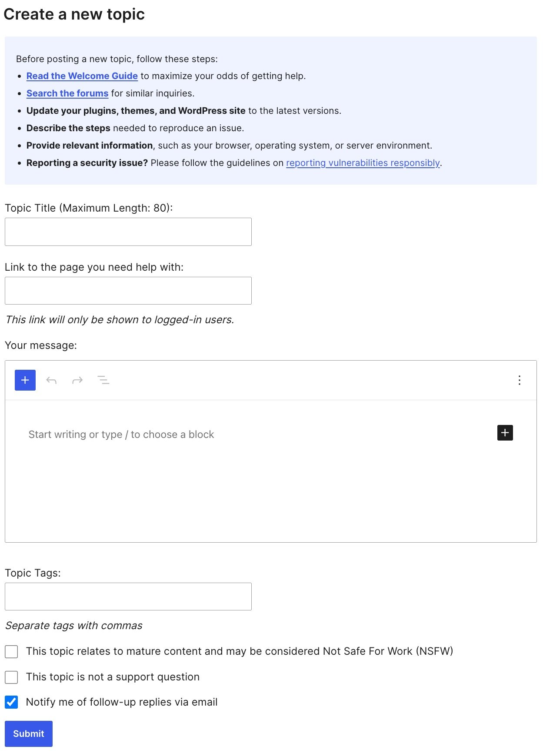
Task: Open the 'Read the Welcome Guide' link
Action: (x=82, y=76)
